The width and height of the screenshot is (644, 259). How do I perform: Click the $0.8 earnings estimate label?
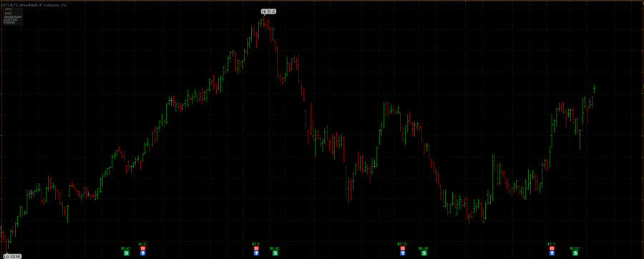(x=256, y=244)
